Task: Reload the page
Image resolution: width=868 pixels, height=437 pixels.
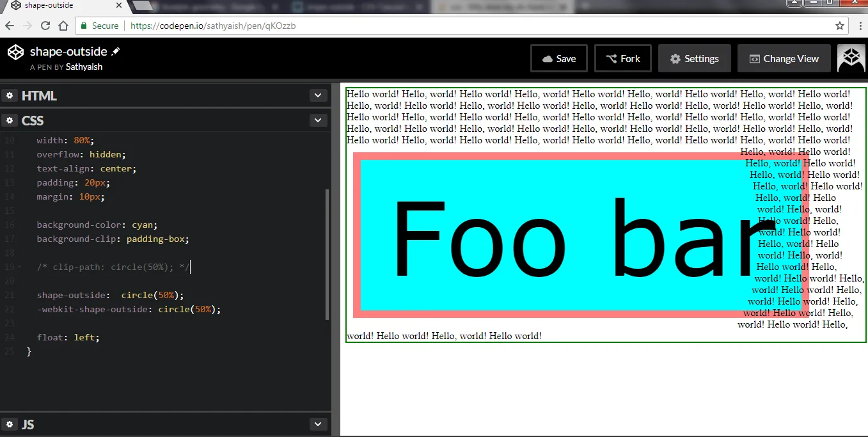Action: (45, 26)
